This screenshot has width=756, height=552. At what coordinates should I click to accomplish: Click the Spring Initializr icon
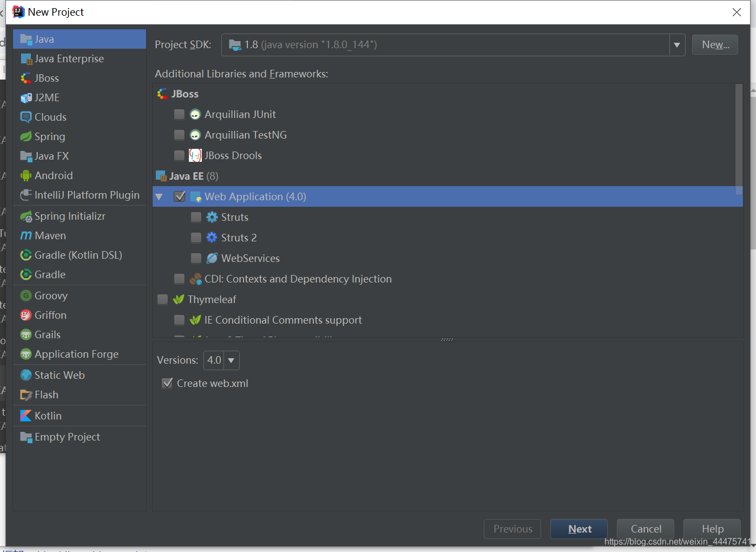pos(26,216)
